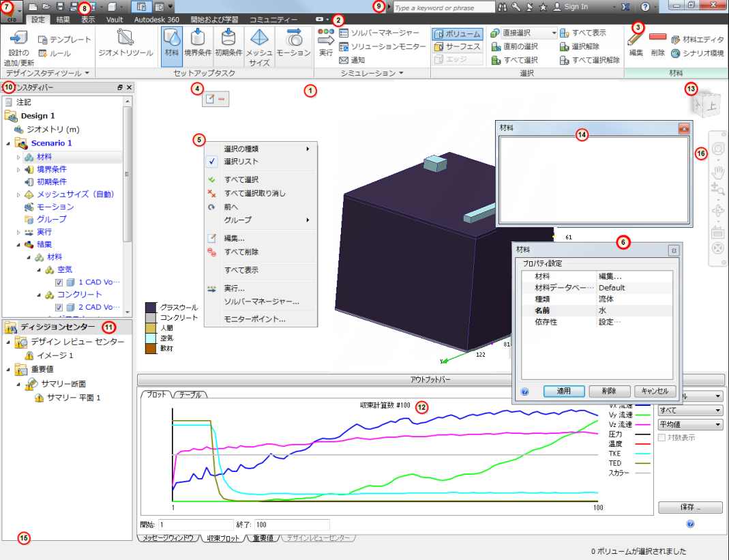The width and height of the screenshot is (729, 560).
Task: Open the 表示 ribbon tab
Action: [x=88, y=20]
